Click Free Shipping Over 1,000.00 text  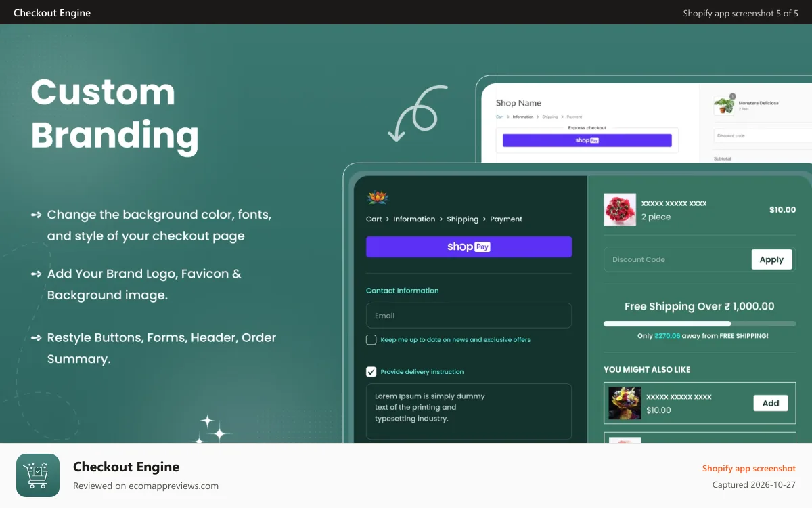pos(700,307)
